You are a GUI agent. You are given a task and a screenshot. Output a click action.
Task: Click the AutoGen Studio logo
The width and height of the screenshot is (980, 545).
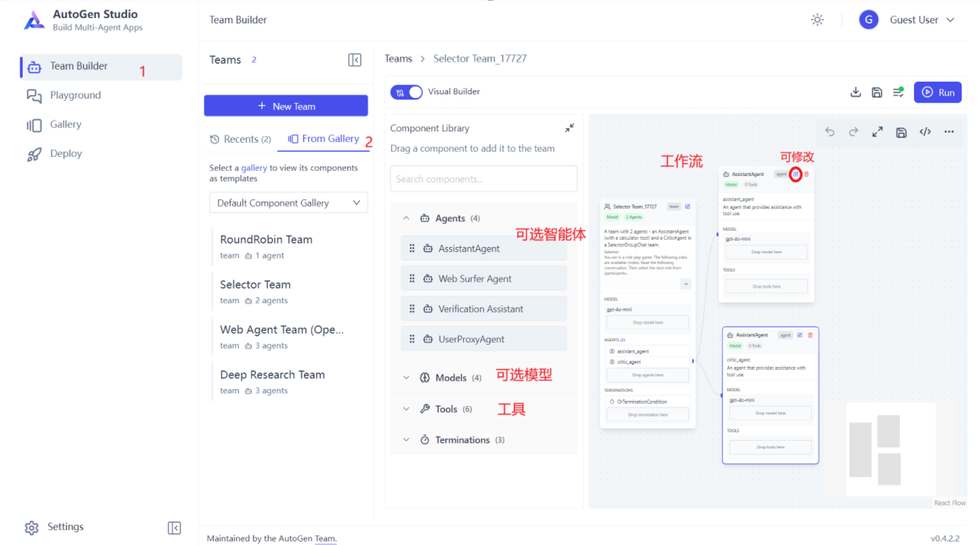click(34, 20)
